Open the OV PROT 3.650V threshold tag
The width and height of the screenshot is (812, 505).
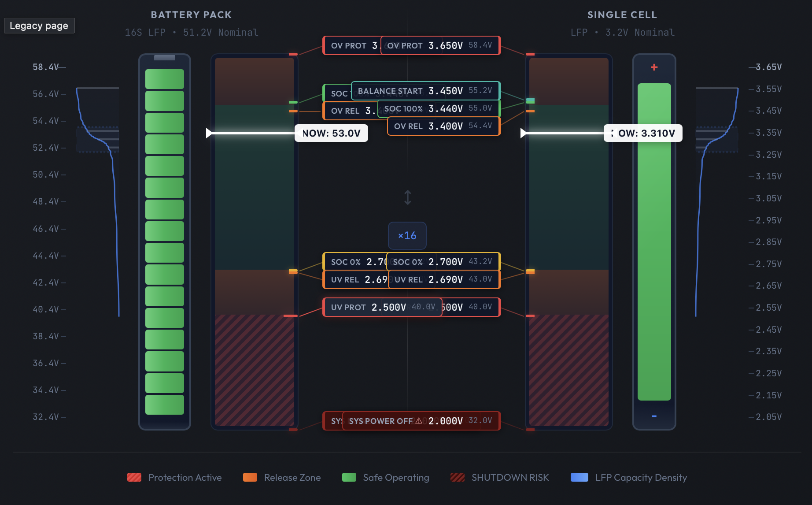pyautogui.click(x=440, y=45)
